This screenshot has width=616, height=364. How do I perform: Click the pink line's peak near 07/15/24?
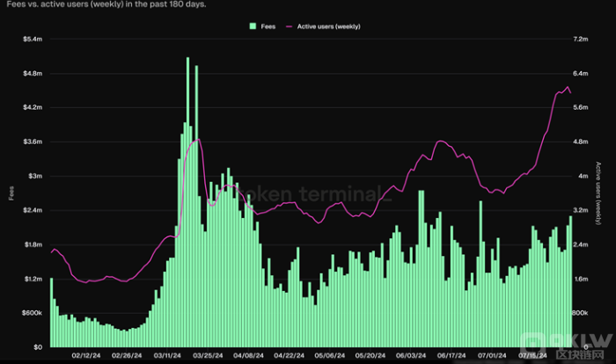coord(566,86)
